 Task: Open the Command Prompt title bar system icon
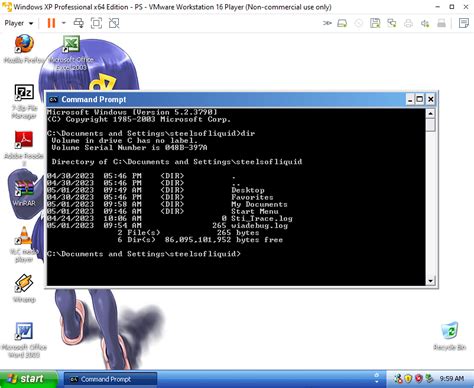click(x=53, y=99)
